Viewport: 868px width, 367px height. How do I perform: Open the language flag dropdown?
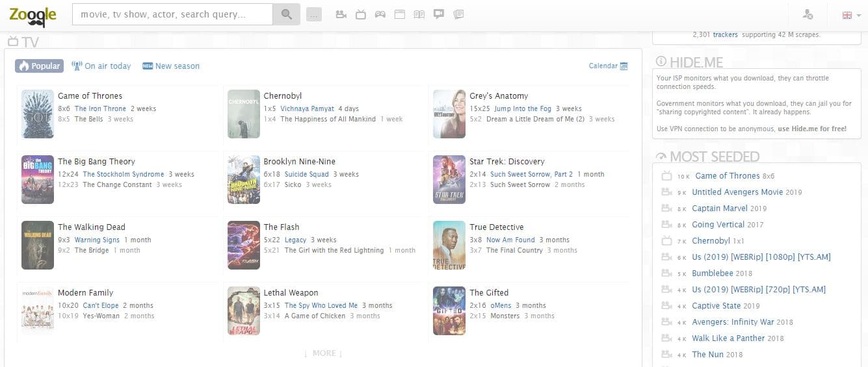coord(850,15)
